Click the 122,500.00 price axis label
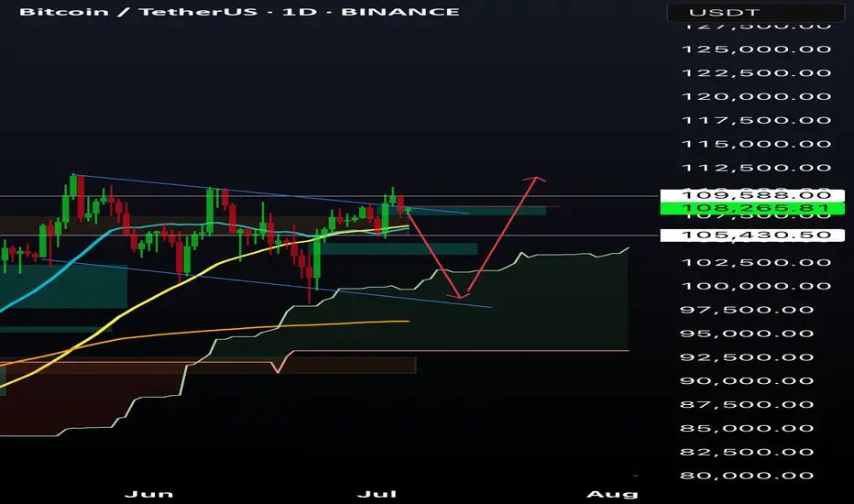The image size is (854, 504). tap(757, 73)
